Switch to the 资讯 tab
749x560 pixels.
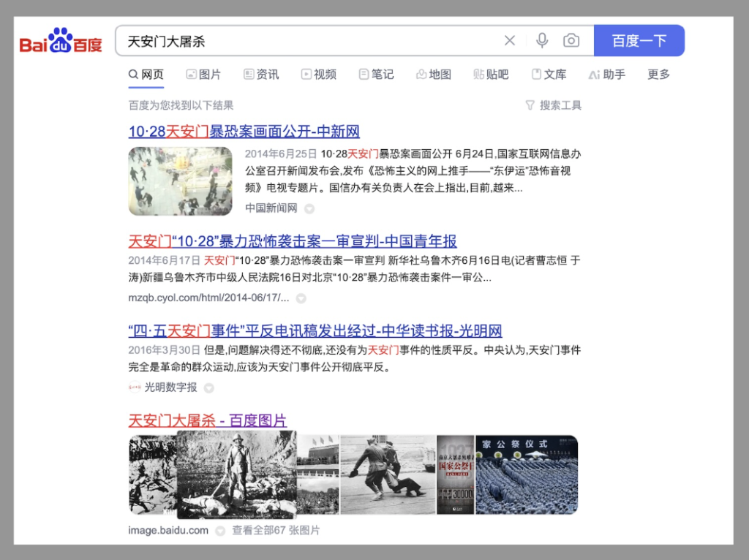[261, 75]
